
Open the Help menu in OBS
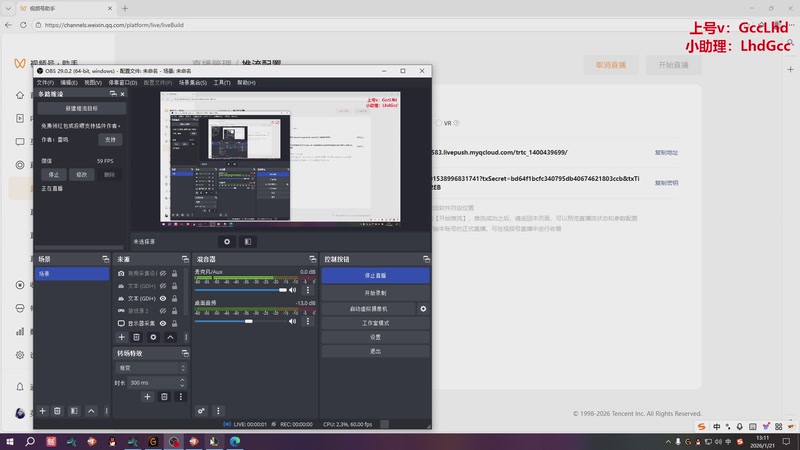coord(246,83)
